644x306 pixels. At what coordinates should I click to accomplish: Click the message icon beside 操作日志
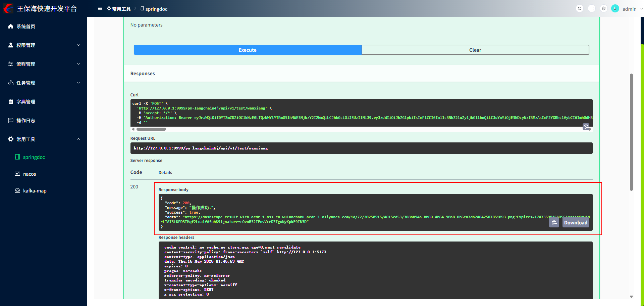11,120
